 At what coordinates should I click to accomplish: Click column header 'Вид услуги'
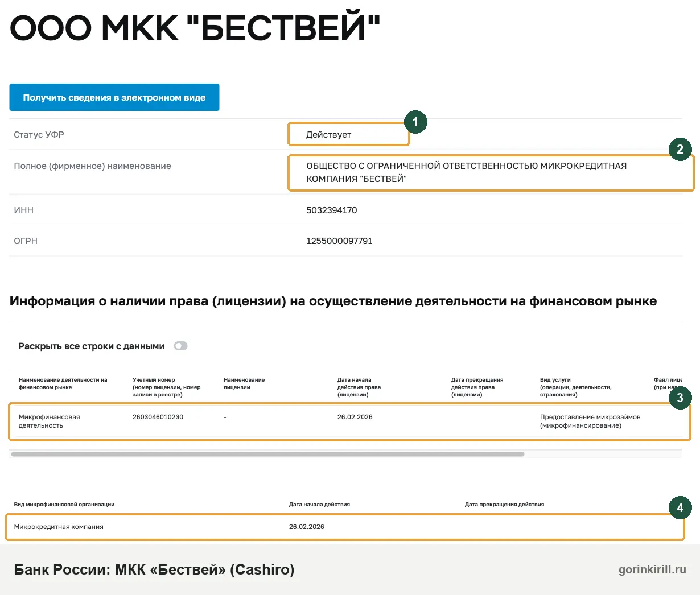(576, 387)
